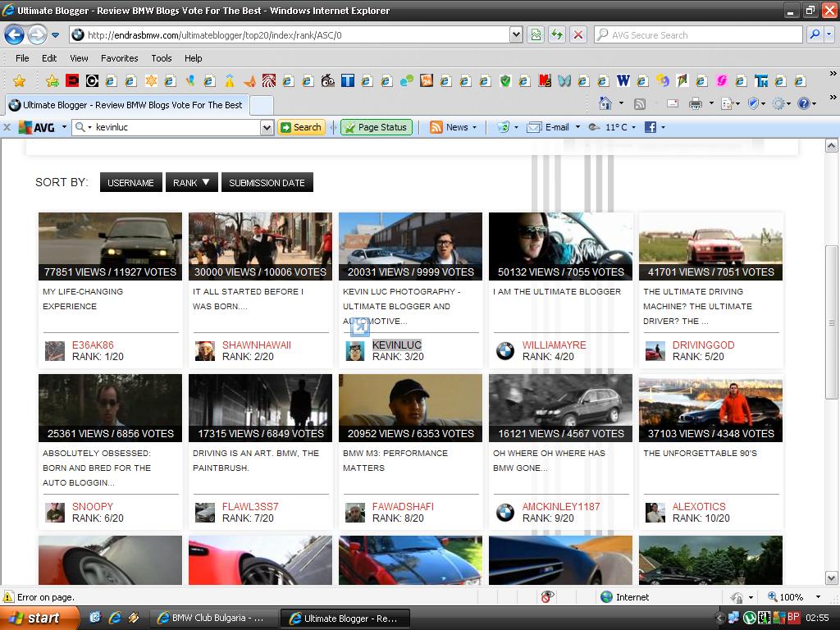Expand the Facebook dropdown arrow

click(663, 127)
